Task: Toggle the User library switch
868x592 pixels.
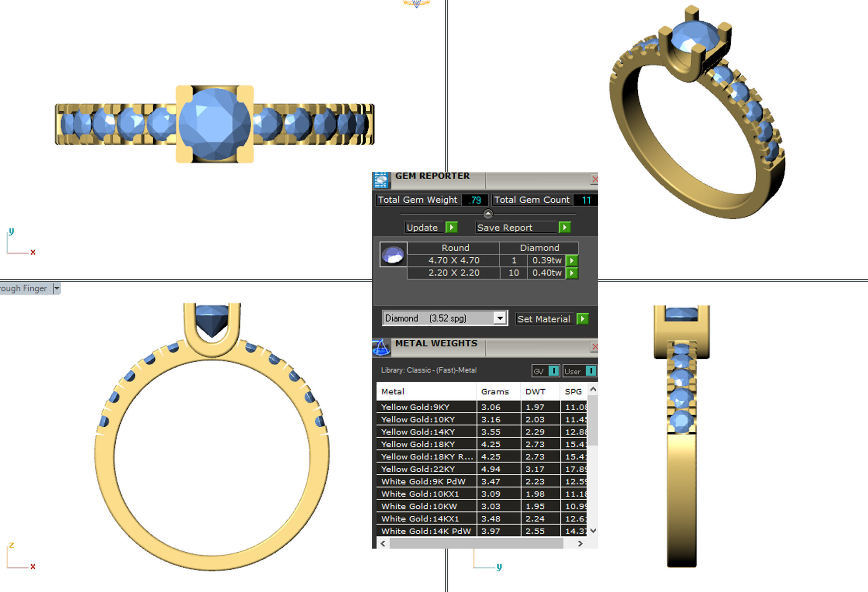Action: [591, 371]
